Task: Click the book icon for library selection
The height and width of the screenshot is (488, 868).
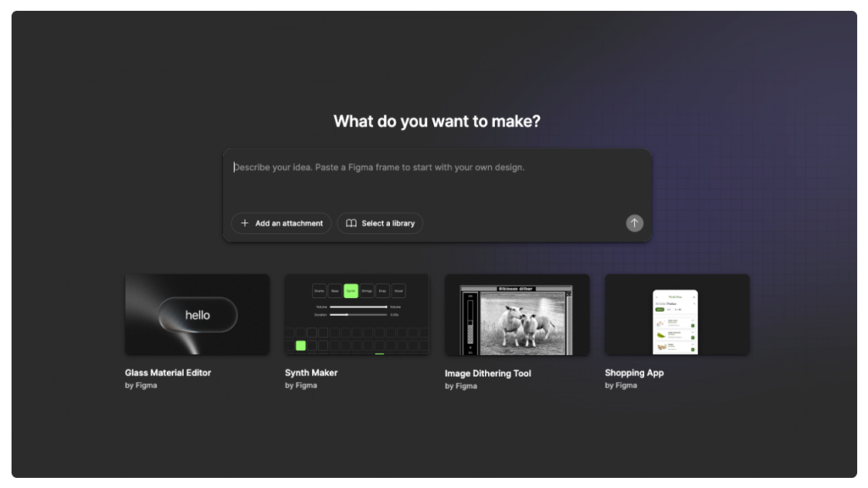Action: (351, 224)
